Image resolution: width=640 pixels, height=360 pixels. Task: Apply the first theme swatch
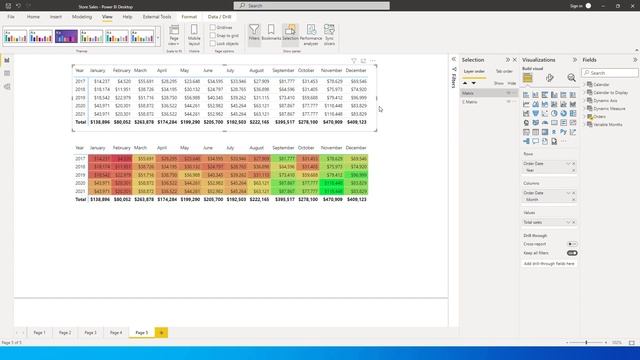pyautogui.click(x=16, y=36)
